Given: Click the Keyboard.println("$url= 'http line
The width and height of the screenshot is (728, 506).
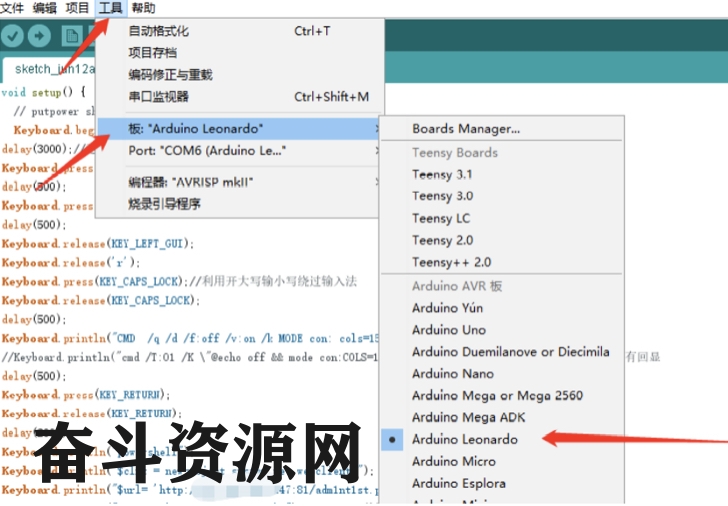Looking at the screenshot, I should [x=190, y=490].
